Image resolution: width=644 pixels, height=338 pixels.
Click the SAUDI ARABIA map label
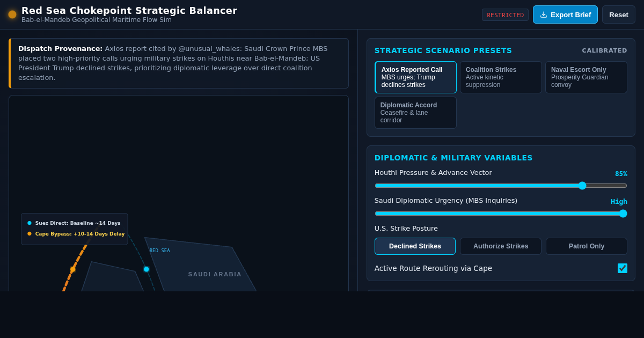coord(215,274)
